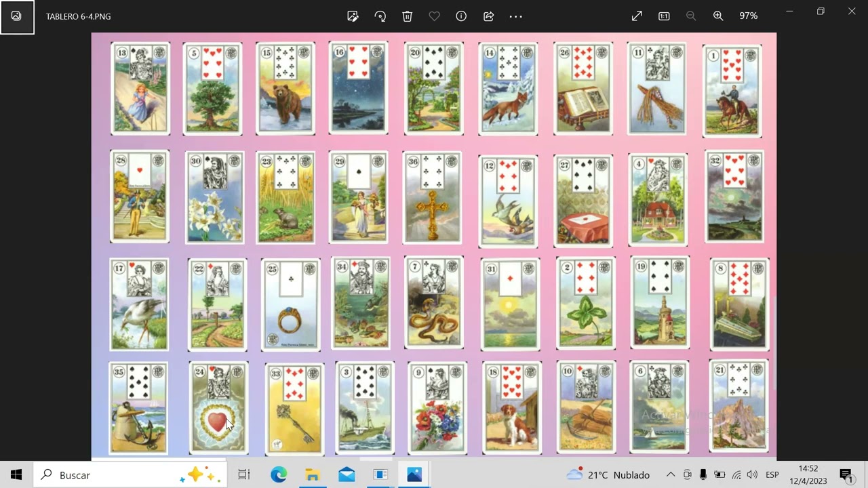This screenshot has height=488, width=868.
Task: Open the clock showing 14:52 12/4/2023
Action: (808, 475)
